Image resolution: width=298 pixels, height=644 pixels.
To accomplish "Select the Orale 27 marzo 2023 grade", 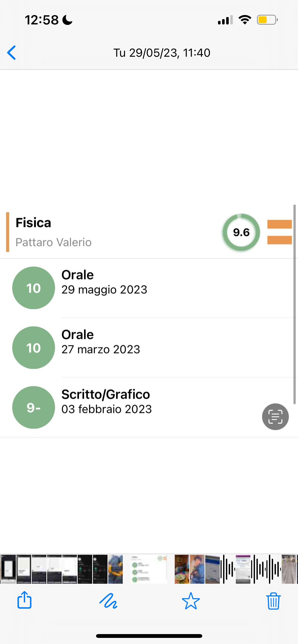I will click(101, 342).
